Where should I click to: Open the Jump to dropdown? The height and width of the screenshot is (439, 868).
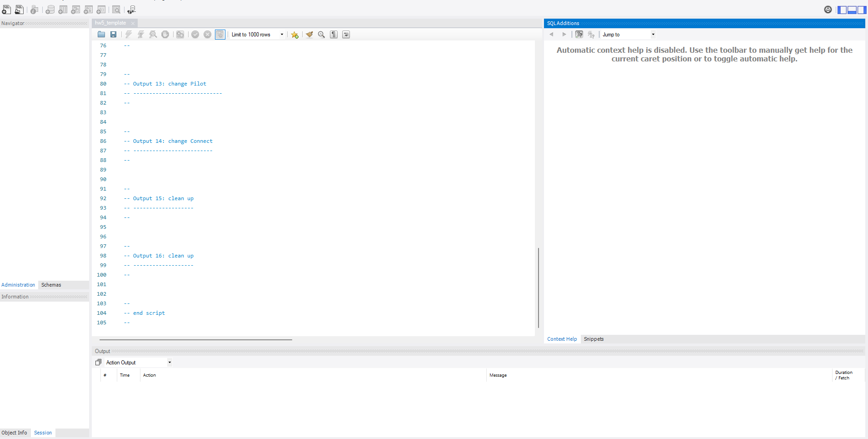[x=653, y=34]
